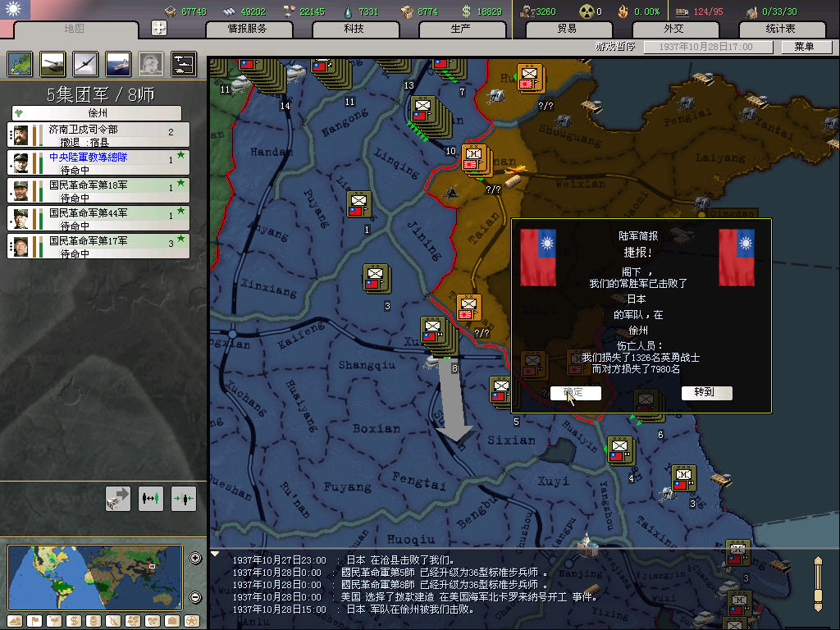Select unit 国民革命军第44军

(x=98, y=218)
